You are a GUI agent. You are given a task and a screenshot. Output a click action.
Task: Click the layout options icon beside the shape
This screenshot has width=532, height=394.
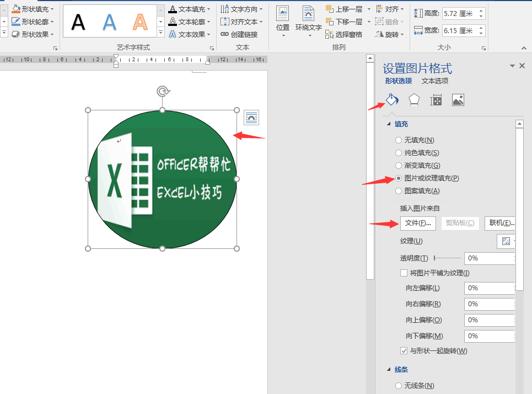tap(251, 118)
